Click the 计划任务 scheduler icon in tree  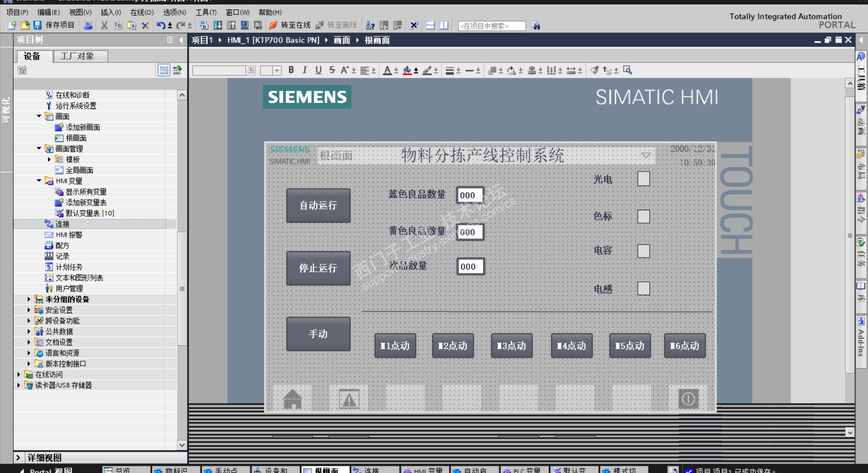point(49,267)
